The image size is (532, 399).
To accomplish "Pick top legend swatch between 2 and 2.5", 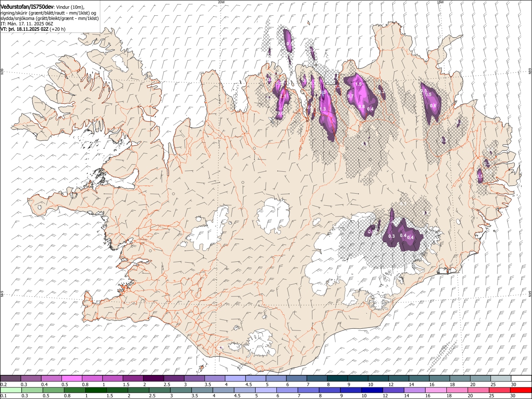I will point(153,378).
